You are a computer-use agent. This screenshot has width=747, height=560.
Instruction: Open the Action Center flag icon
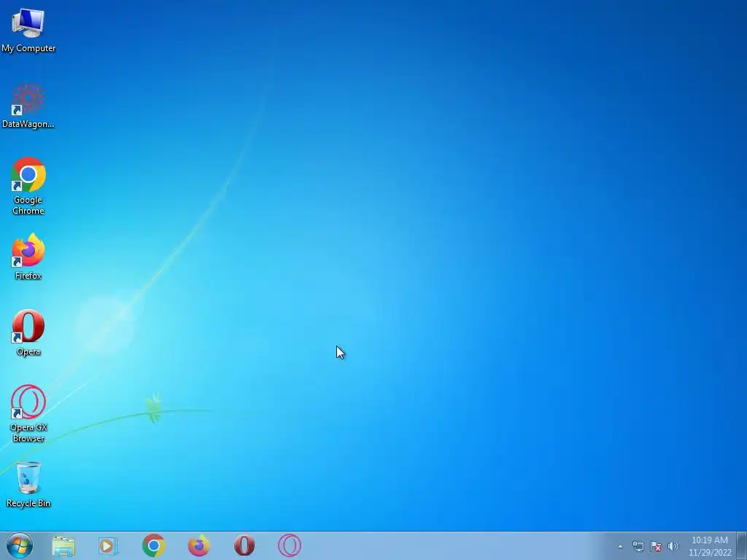click(x=656, y=546)
